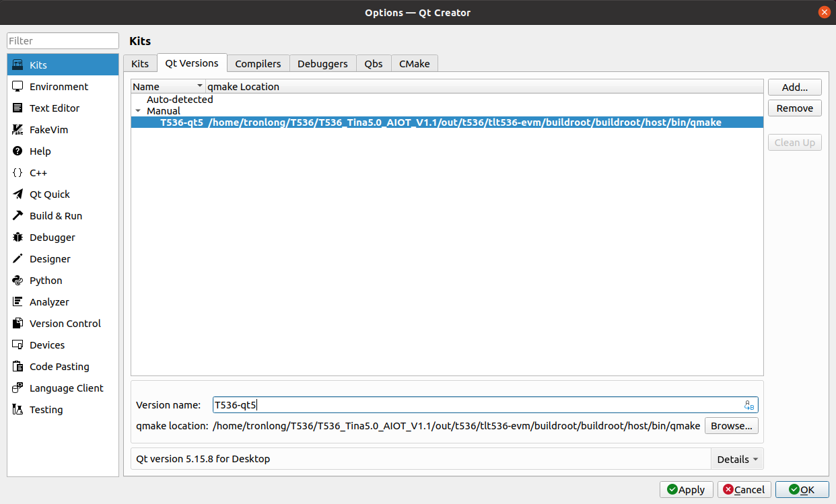The image size is (836, 504).
Task: Click the Add... button
Action: coord(795,87)
